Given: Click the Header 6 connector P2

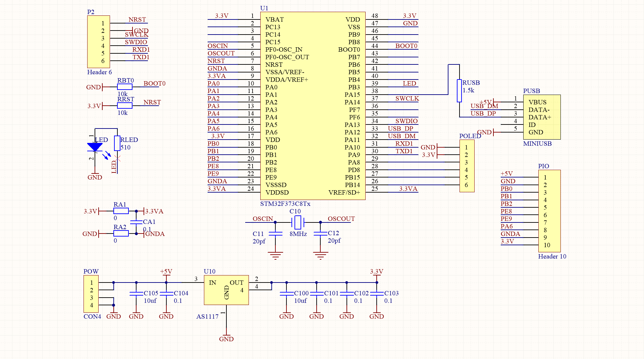Looking at the screenshot, I should coord(98,41).
